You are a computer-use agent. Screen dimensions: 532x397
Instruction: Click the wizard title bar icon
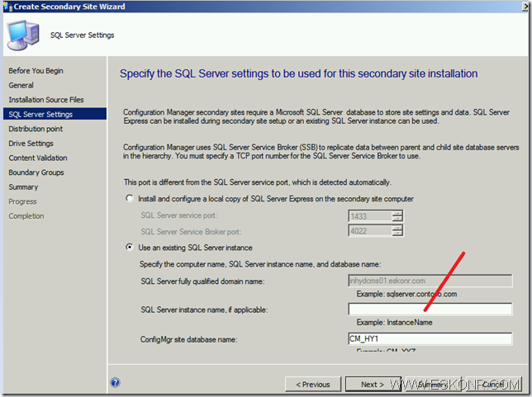7,6
